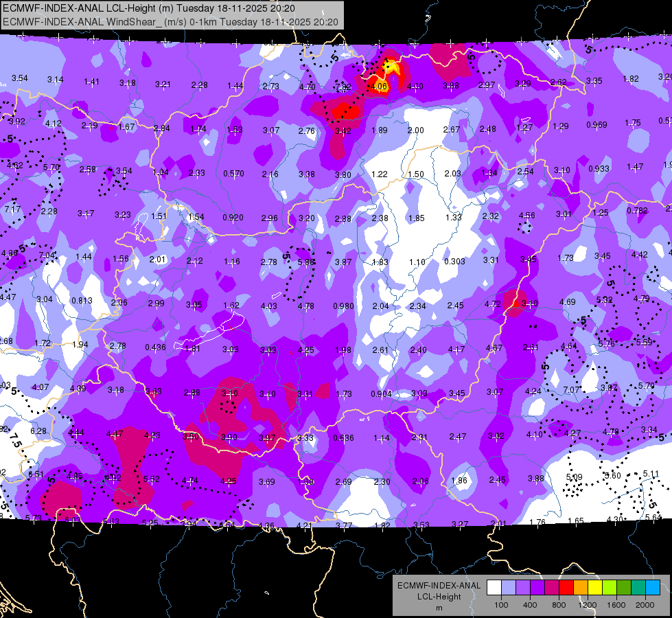Click the '400' legend tick label

[x=530, y=605]
